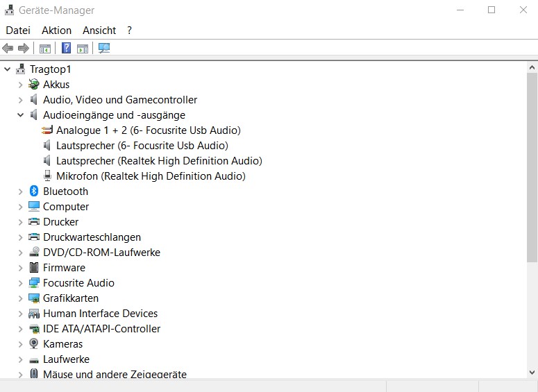This screenshot has width=538, height=392.
Task: Click the Druckwarteschlangen printer icon
Action: coord(33,237)
